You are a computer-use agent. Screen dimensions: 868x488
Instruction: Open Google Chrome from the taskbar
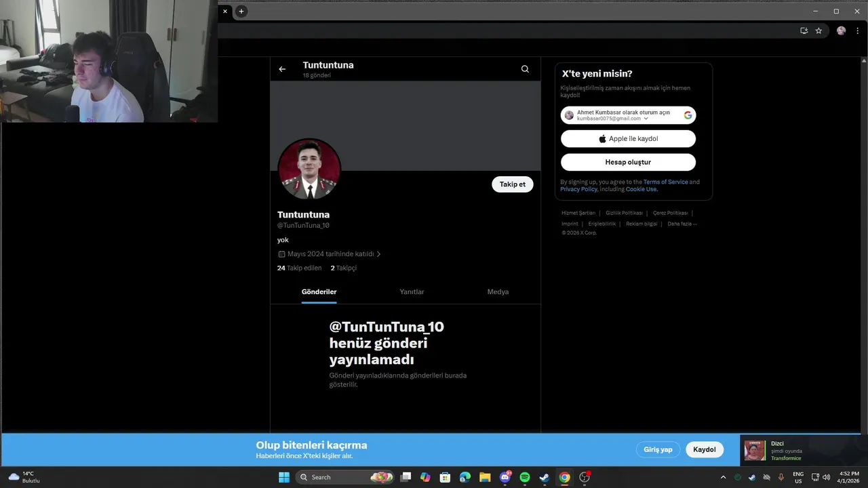(564, 477)
